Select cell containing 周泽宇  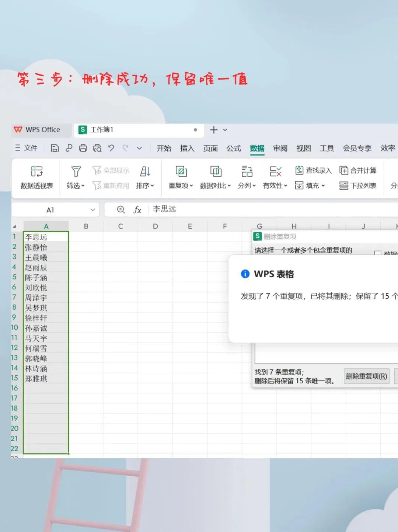pyautogui.click(x=46, y=298)
